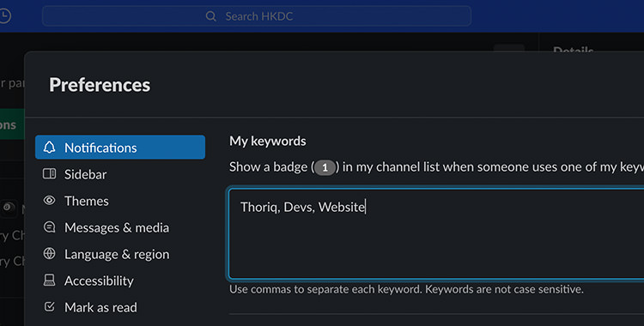Image resolution: width=644 pixels, height=326 pixels.
Task: Click the globe icon beside Language & region
Action: pos(49,254)
